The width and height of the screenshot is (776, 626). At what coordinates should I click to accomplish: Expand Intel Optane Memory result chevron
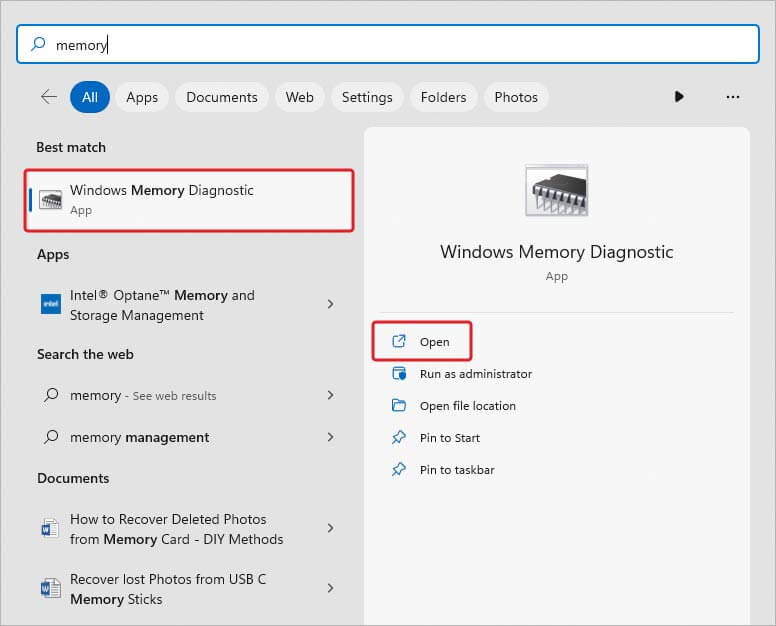[331, 304]
